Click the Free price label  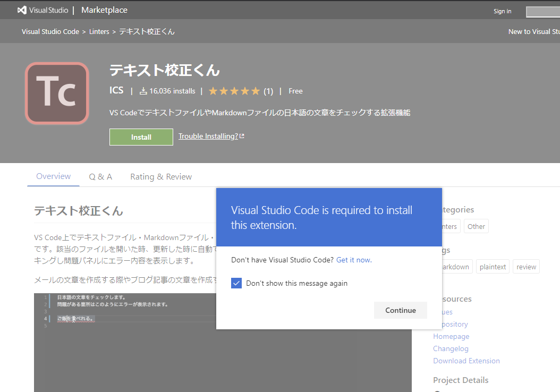coord(295,91)
